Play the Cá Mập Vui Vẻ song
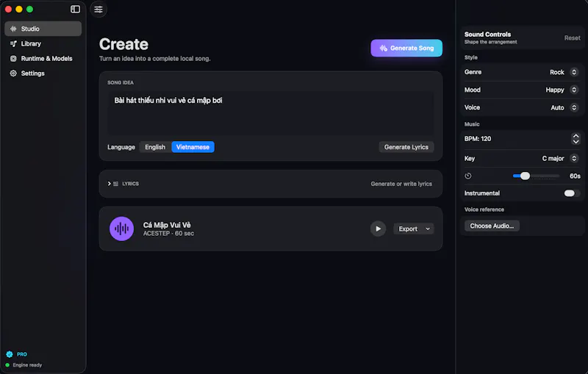Screen dimensions: 588x374 click(378, 229)
